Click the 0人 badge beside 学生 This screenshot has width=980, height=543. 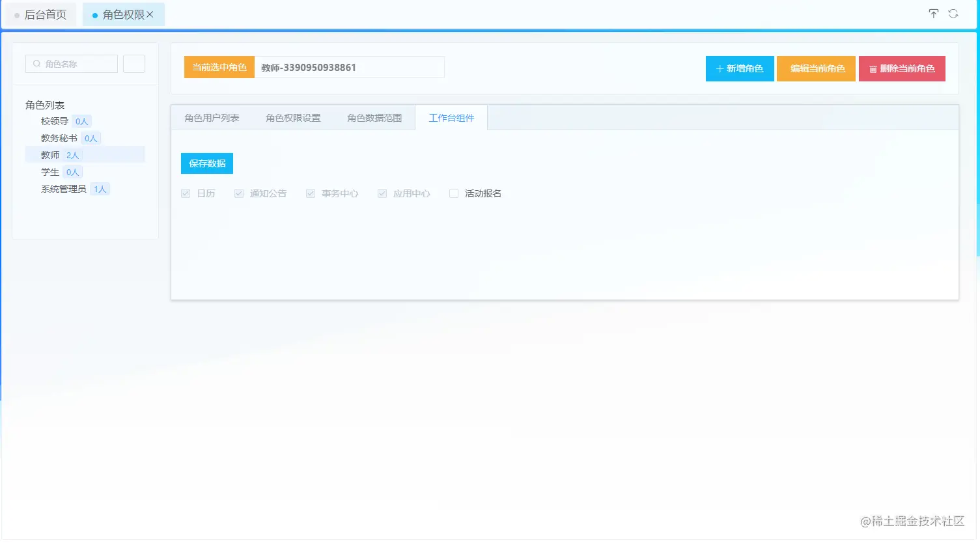pos(72,172)
